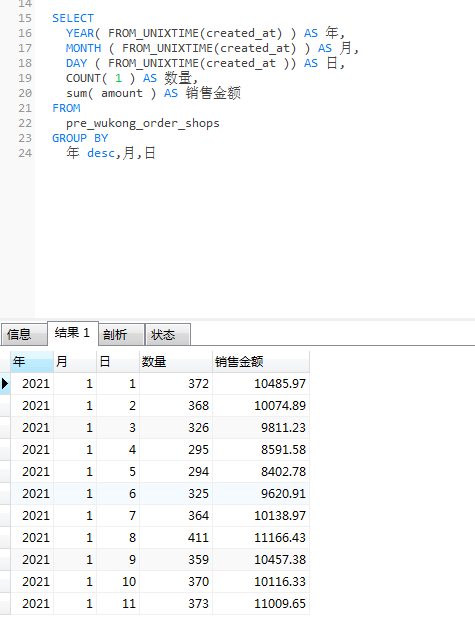Click quantity cell 372
475x631 pixels.
176,384
